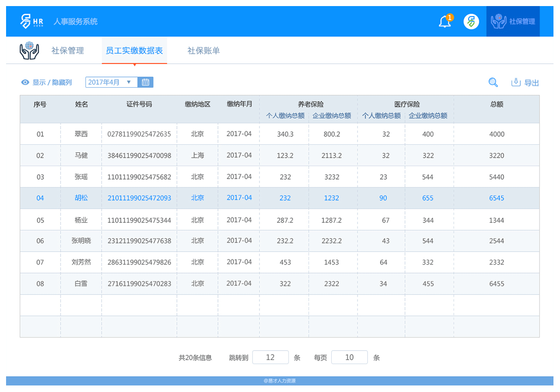Click ID number 27161199025470283
Screen dimensions: 560x392
(x=139, y=284)
